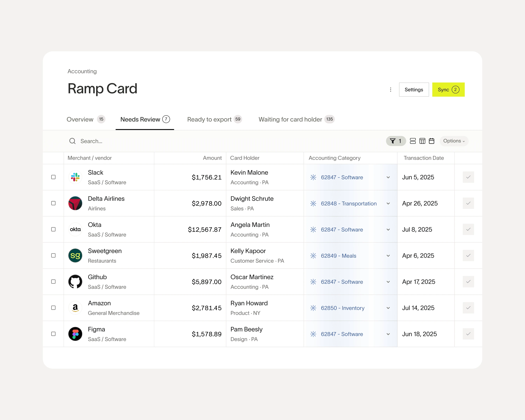The height and width of the screenshot is (420, 525).
Task: Click the Settings button
Action: 414,90
